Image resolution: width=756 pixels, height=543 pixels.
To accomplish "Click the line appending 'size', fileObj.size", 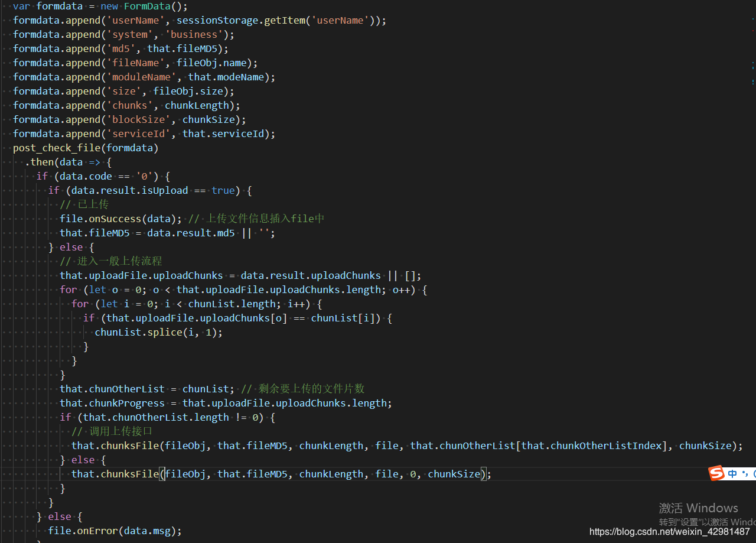I will coord(123,92).
